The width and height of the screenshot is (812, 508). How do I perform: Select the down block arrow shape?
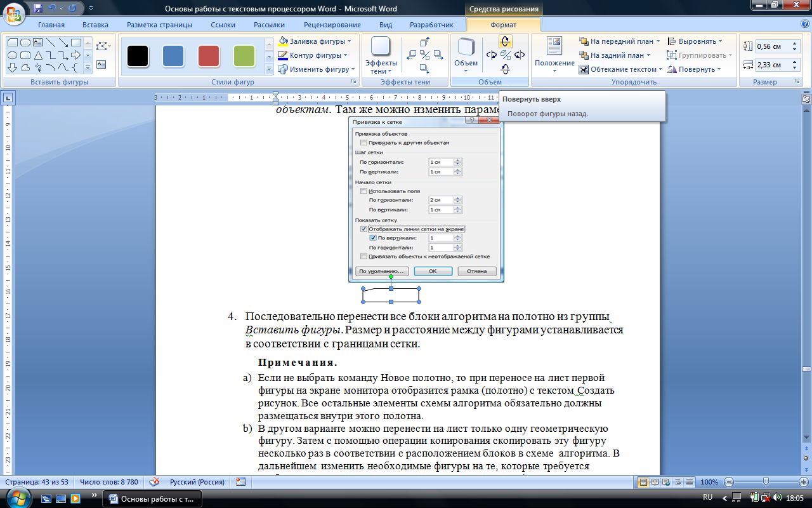(12, 67)
